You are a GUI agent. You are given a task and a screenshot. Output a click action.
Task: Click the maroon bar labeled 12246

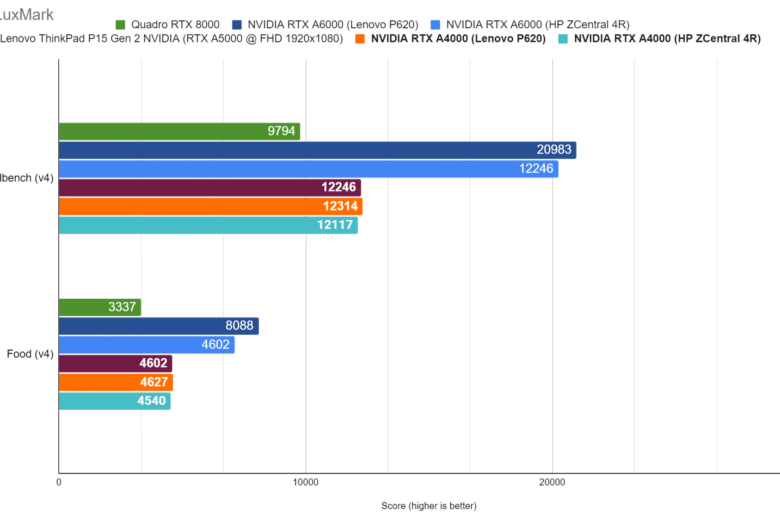coord(209,188)
